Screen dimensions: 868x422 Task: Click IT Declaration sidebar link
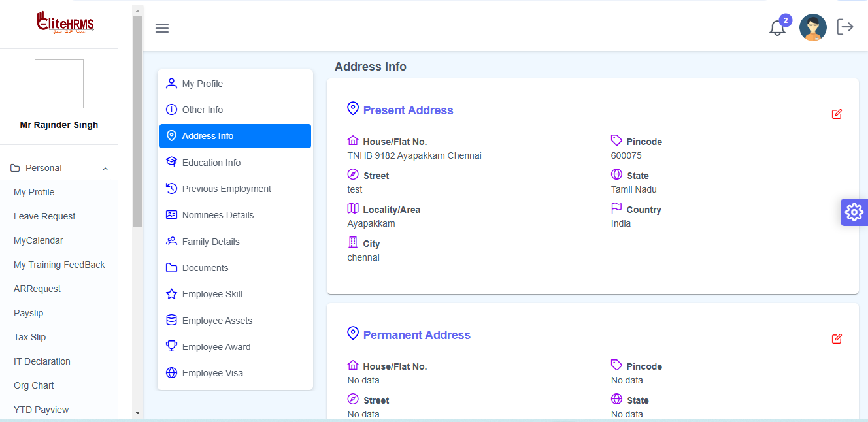[42, 361]
